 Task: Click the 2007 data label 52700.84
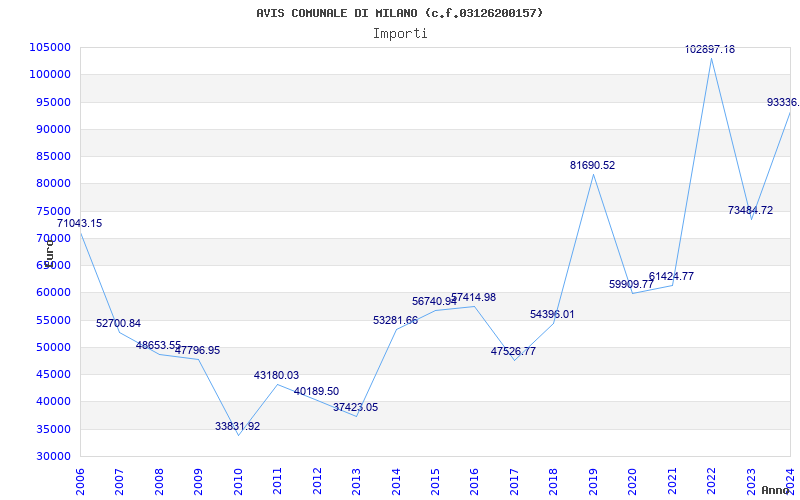click(118, 323)
